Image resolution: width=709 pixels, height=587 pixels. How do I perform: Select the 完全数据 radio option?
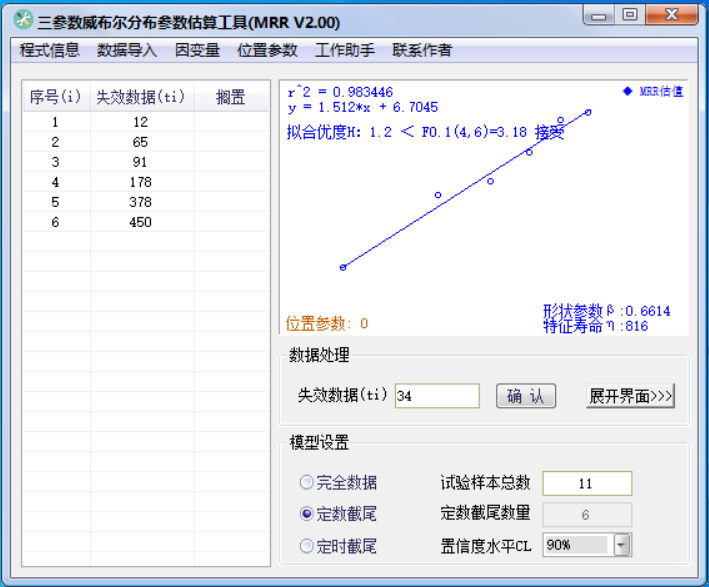point(307,483)
